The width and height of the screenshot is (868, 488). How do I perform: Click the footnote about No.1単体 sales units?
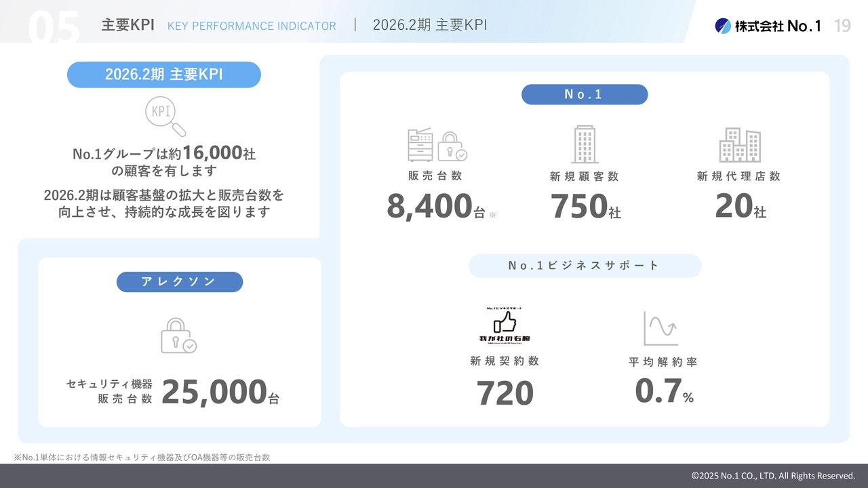142,457
